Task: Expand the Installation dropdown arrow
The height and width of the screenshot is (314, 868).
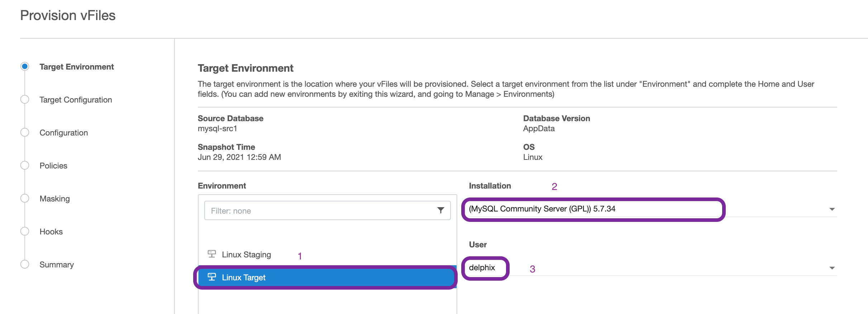Action: pyautogui.click(x=832, y=209)
